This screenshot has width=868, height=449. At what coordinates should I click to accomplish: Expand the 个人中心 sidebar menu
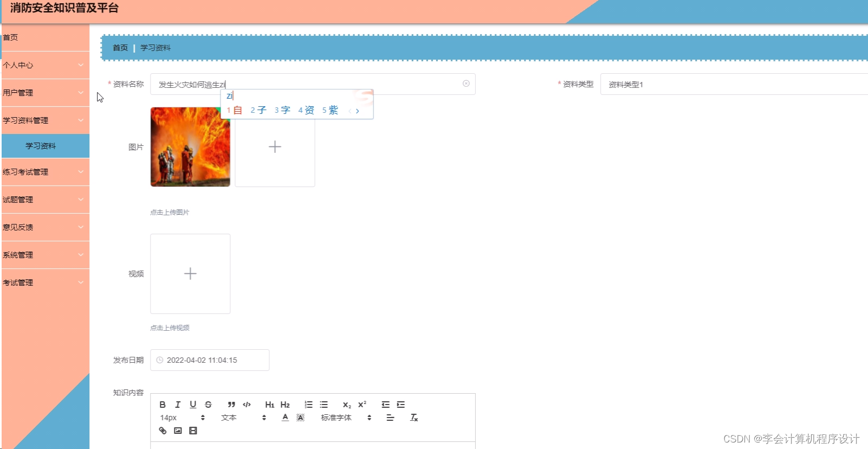[x=44, y=65]
